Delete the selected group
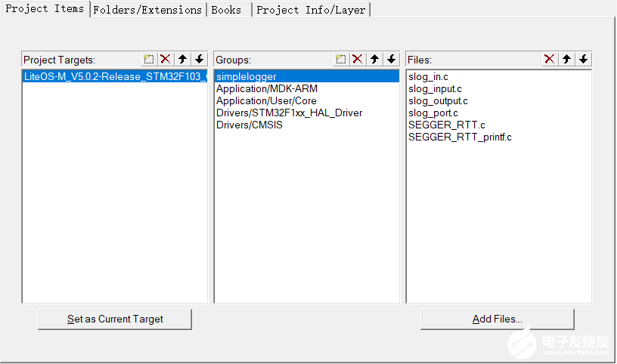The height and width of the screenshot is (364, 617). 358,60
